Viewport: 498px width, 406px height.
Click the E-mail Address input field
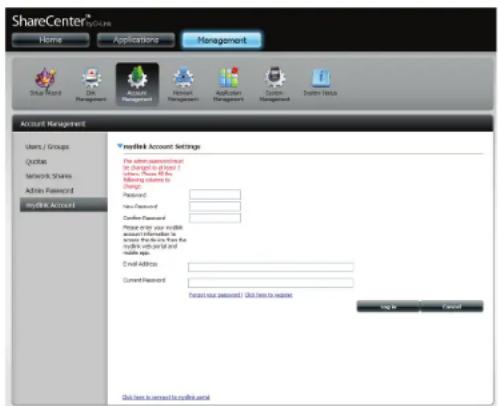(x=271, y=267)
